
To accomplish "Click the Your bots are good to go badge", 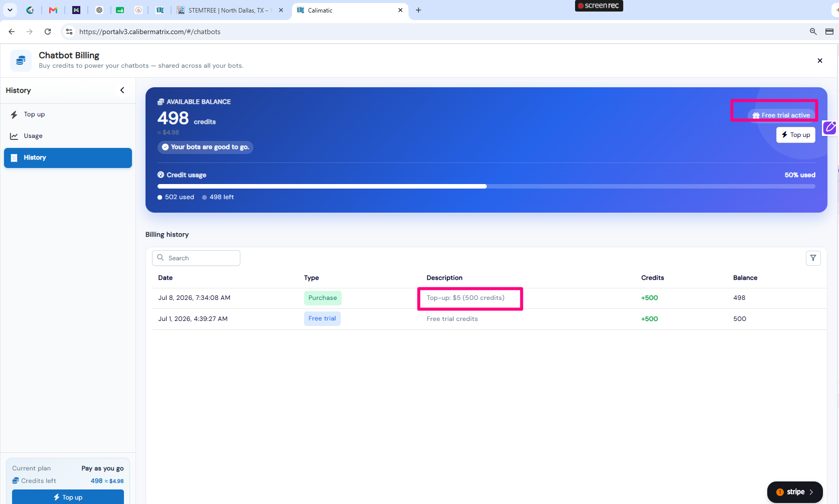I will [x=205, y=147].
